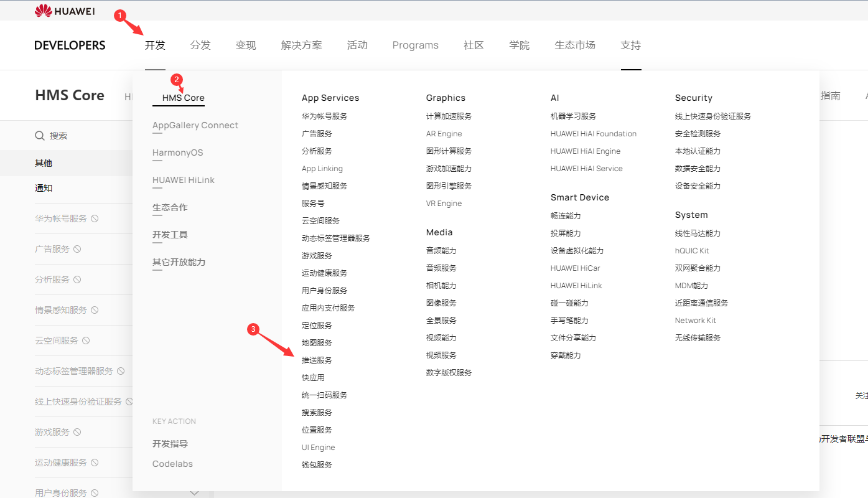Open 安全检测服务 under Security
868x498 pixels.
click(698, 134)
